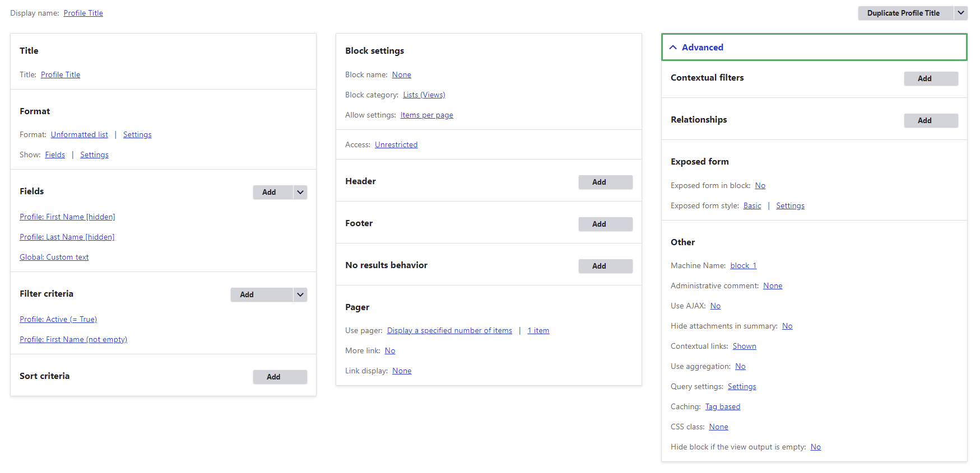Change Caching Tag based
Viewport: 980px width, 473px height.
(723, 406)
